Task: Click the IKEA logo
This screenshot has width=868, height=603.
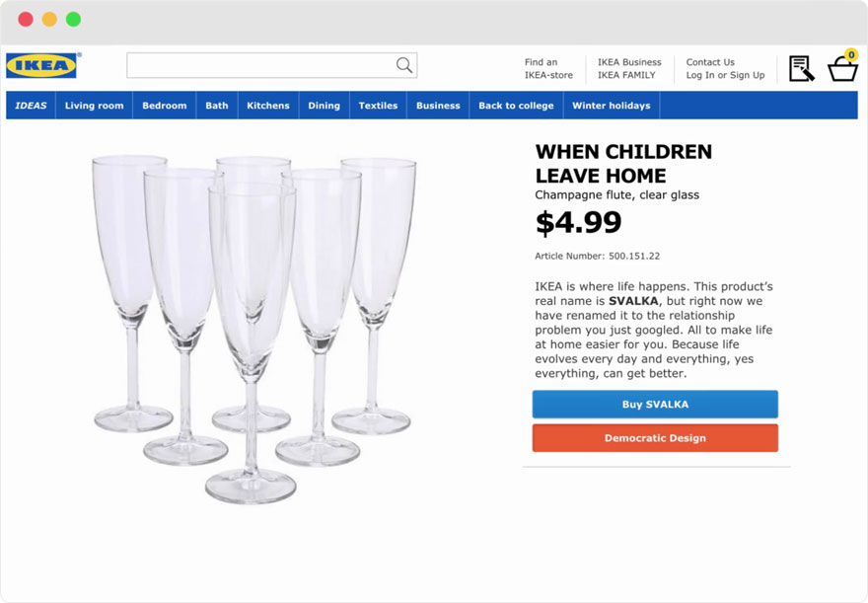Action: point(41,66)
